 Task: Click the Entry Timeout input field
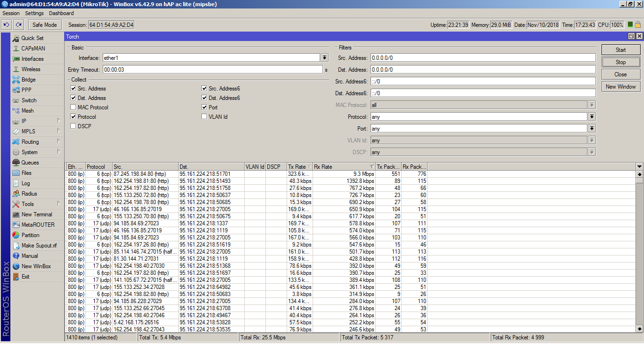pos(212,70)
